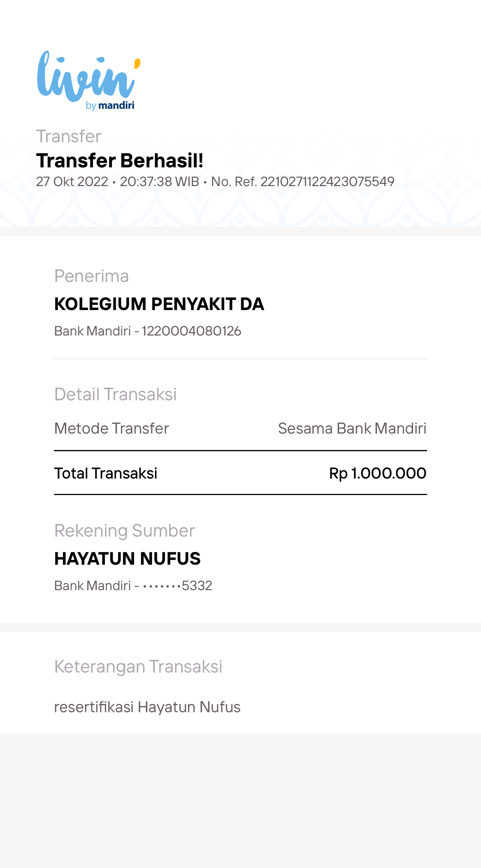Click the "Keterangan Transaksi" heading

tap(138, 667)
